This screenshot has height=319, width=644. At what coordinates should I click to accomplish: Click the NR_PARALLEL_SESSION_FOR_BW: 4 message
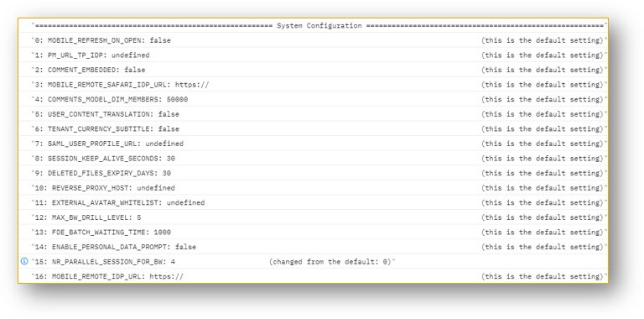coord(314,261)
